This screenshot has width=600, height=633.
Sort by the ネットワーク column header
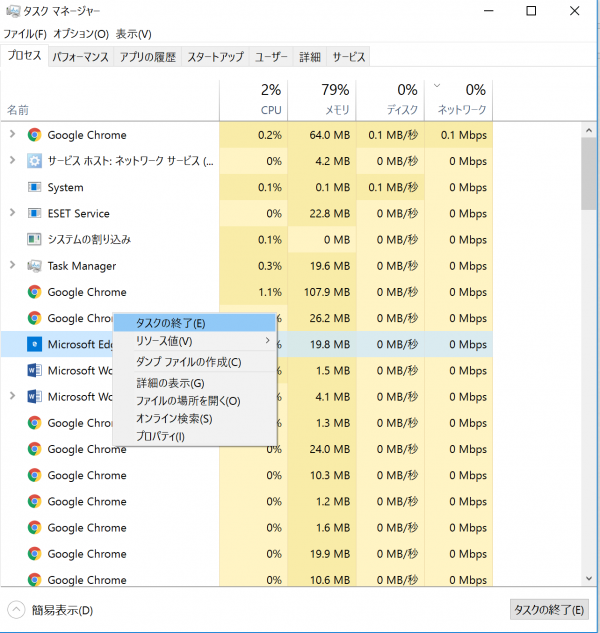pos(459,100)
